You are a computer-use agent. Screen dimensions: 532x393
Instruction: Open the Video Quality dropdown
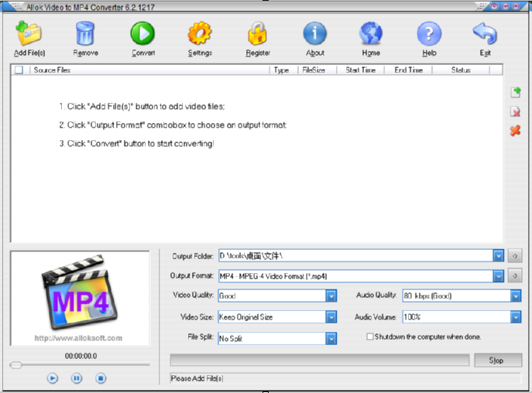(331, 296)
